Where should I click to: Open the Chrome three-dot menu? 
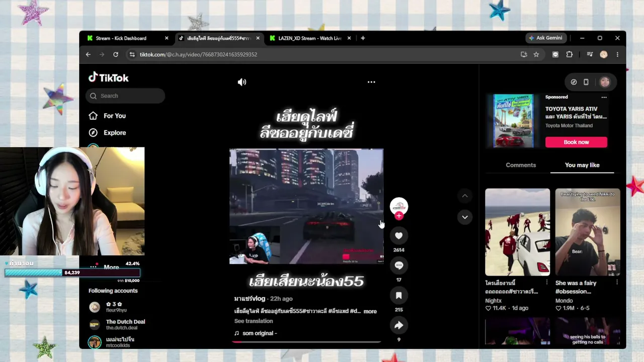coord(617,54)
